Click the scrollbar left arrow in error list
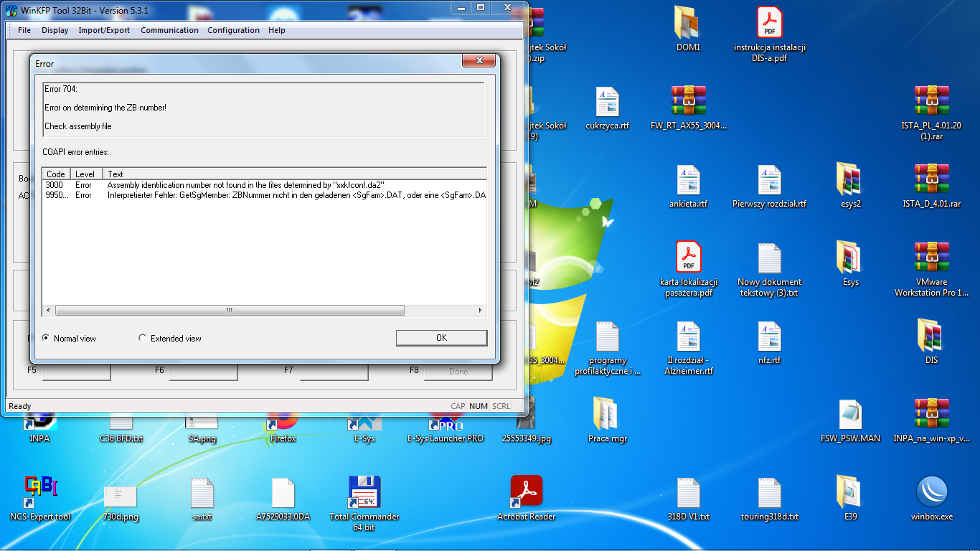The image size is (980, 551). (x=49, y=310)
